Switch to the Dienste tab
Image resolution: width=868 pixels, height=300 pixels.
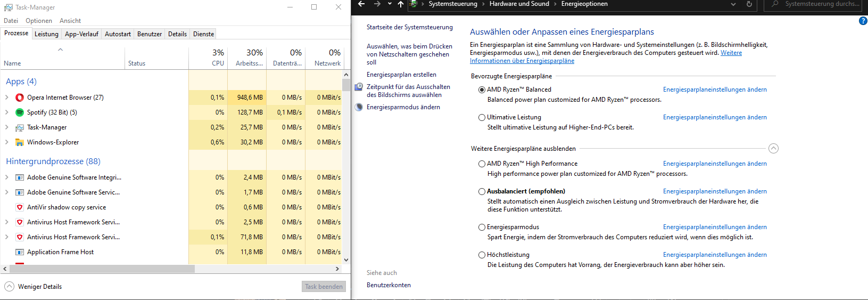click(203, 34)
